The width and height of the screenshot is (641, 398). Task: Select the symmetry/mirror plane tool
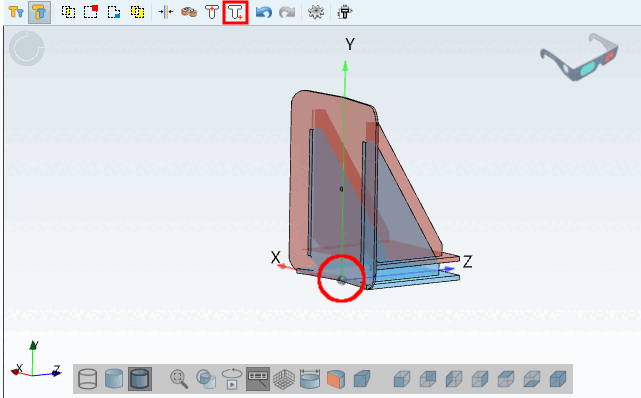(x=166, y=12)
